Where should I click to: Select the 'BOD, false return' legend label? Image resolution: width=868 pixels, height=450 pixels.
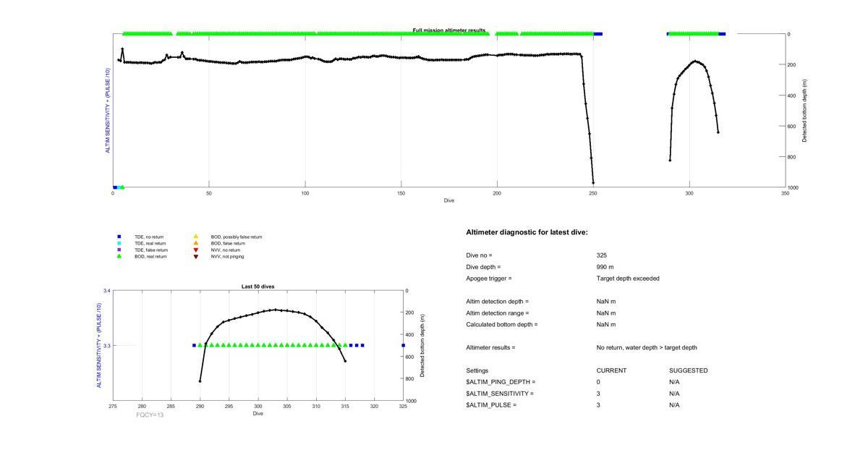coord(228,243)
